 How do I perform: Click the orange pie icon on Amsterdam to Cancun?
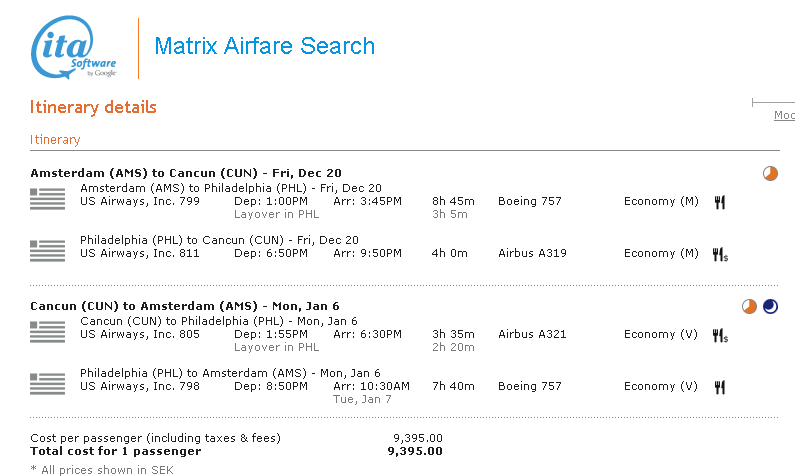coord(770,173)
